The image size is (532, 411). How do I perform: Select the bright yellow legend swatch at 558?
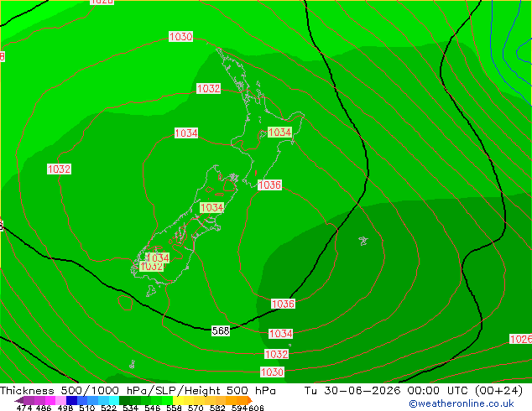click(x=179, y=400)
